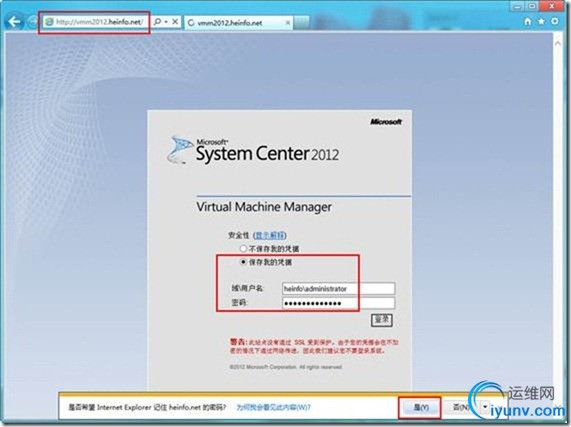Click the red SSL 警告 warning text

pos(314,346)
